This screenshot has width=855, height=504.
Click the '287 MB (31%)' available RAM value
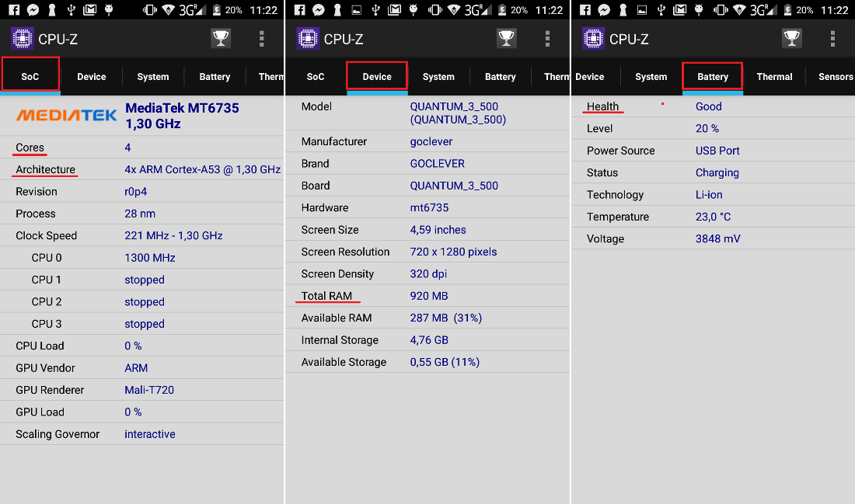[446, 318]
